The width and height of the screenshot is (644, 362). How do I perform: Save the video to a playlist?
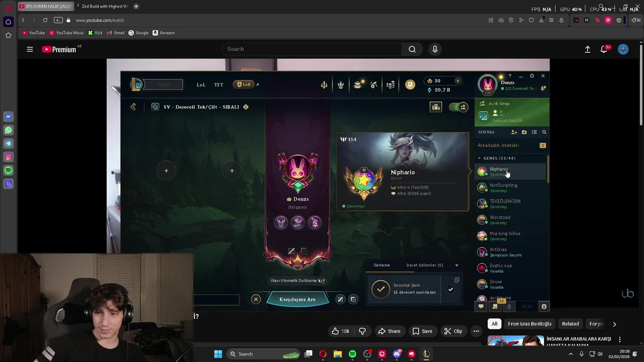(x=422, y=331)
